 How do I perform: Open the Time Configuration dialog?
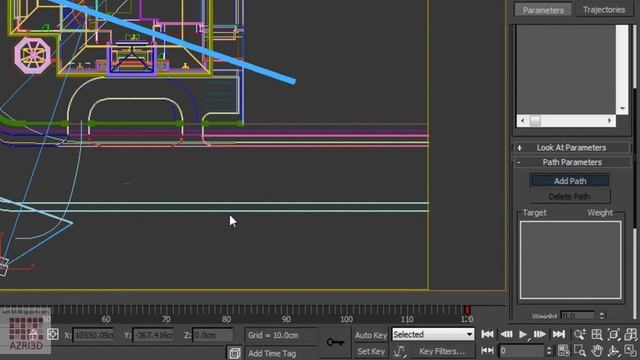(x=564, y=351)
